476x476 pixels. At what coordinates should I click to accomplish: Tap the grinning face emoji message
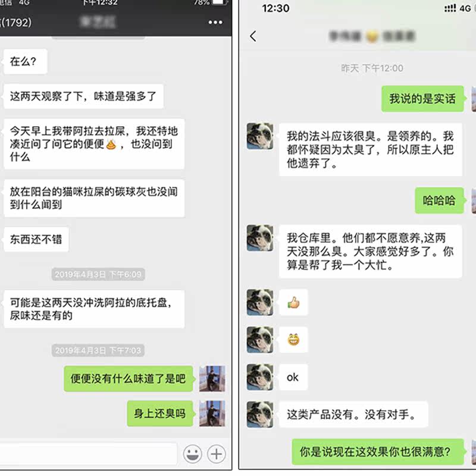coord(293,340)
